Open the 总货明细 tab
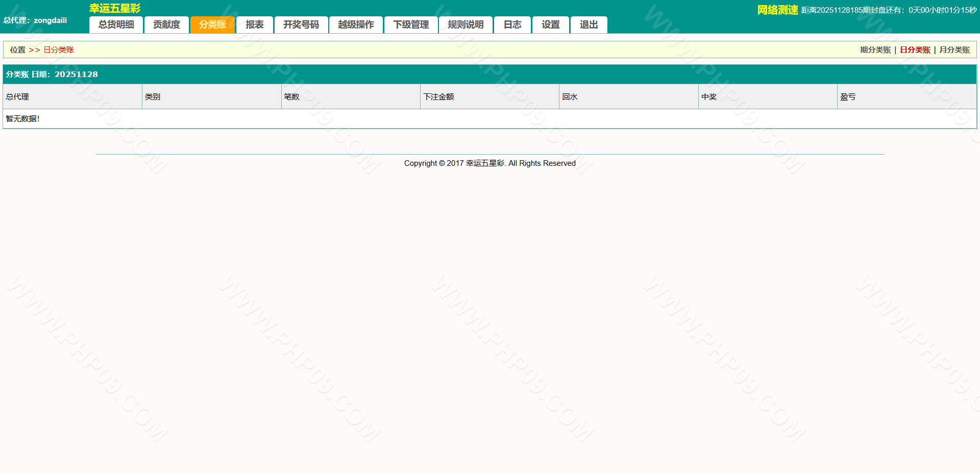The width and height of the screenshot is (980, 473). (116, 24)
